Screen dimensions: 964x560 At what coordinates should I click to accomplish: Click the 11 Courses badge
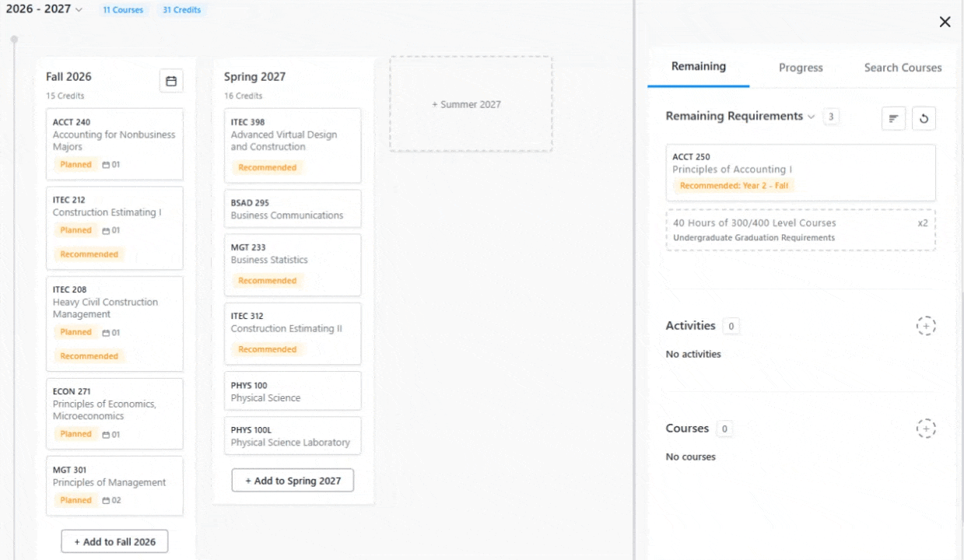pyautogui.click(x=123, y=10)
